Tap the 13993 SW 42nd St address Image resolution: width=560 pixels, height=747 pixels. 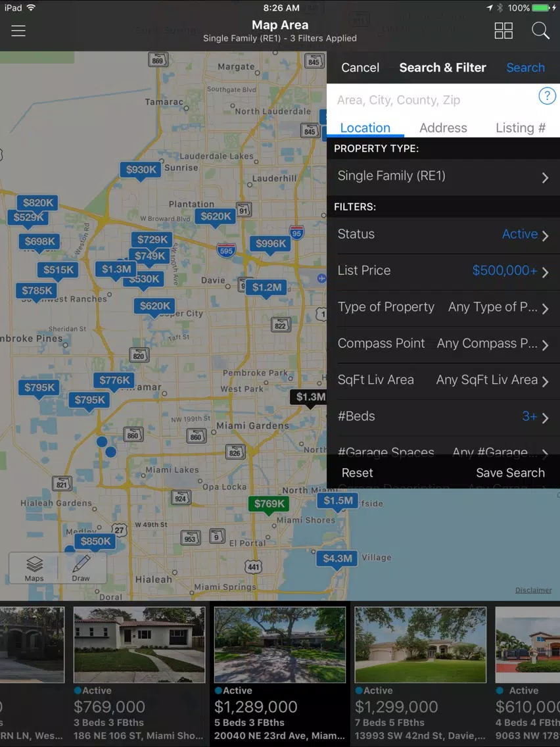420,736
